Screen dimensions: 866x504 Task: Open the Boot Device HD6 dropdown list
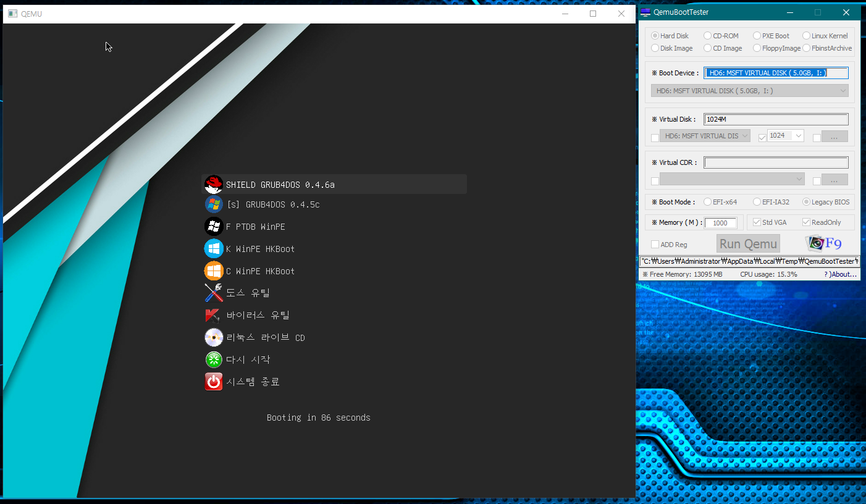point(749,91)
